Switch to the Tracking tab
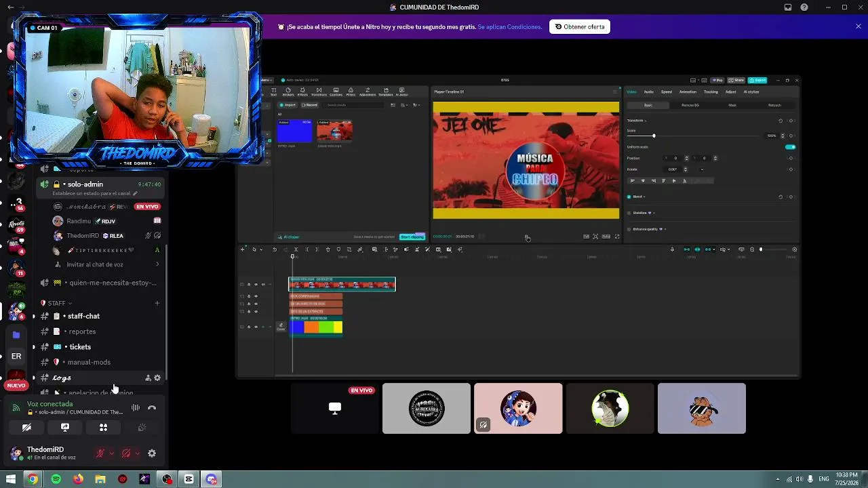868x488 pixels. pos(711,91)
